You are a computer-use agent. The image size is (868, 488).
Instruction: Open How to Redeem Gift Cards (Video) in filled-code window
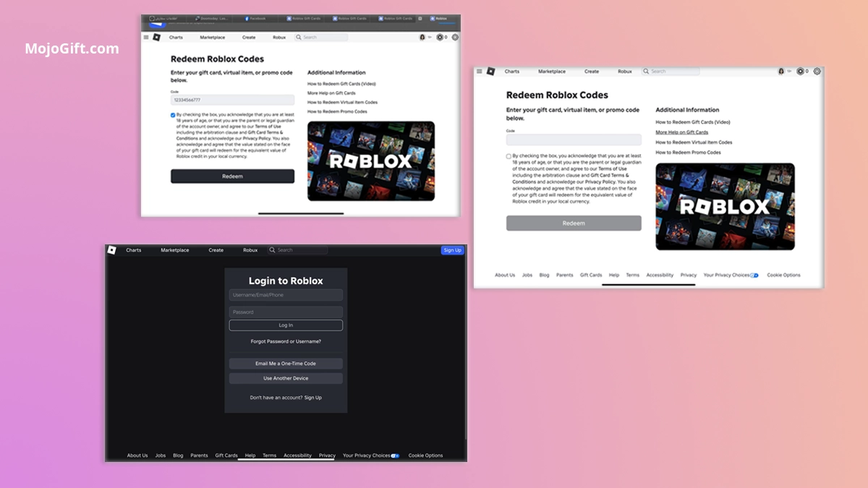coord(341,84)
